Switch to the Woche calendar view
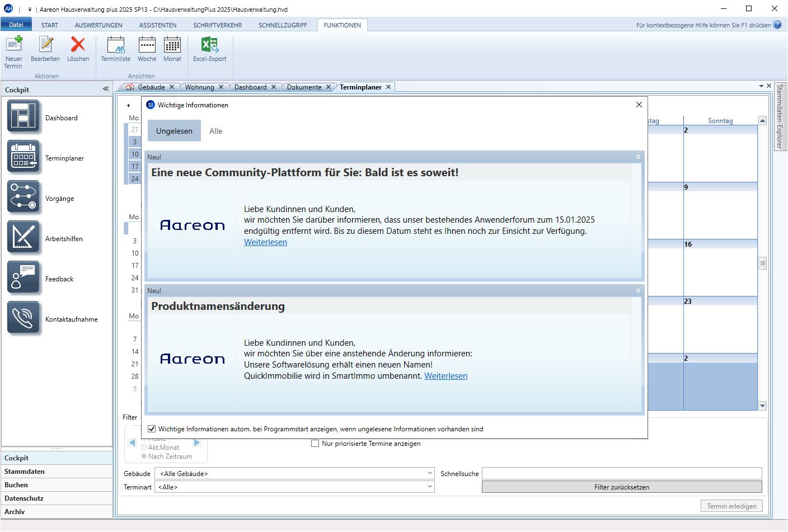 (x=147, y=49)
